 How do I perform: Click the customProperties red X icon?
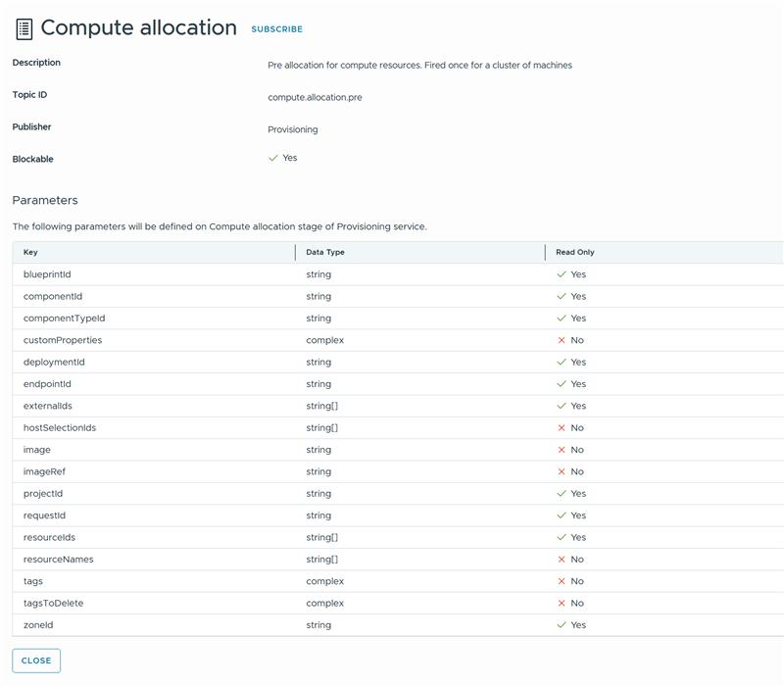click(562, 340)
